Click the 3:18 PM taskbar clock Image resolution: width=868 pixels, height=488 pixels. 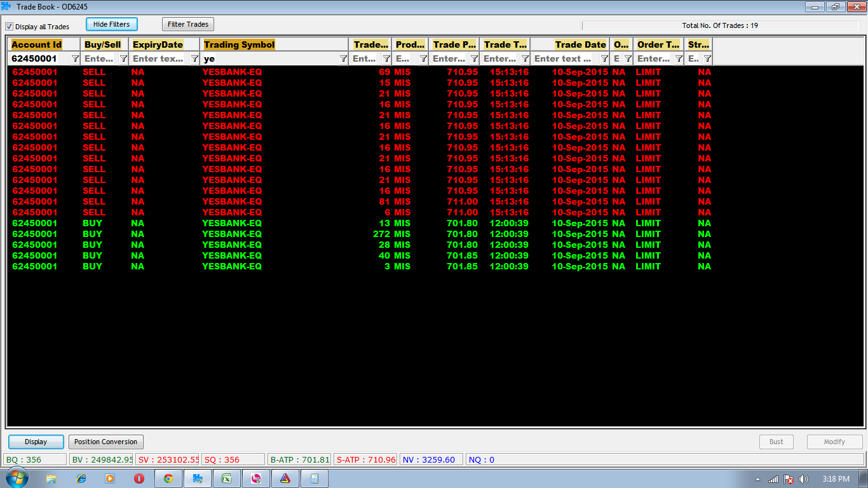[836, 479]
